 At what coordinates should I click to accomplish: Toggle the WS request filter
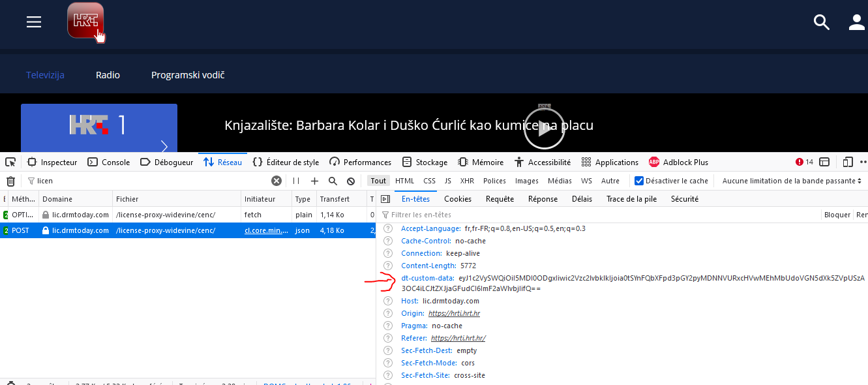587,181
